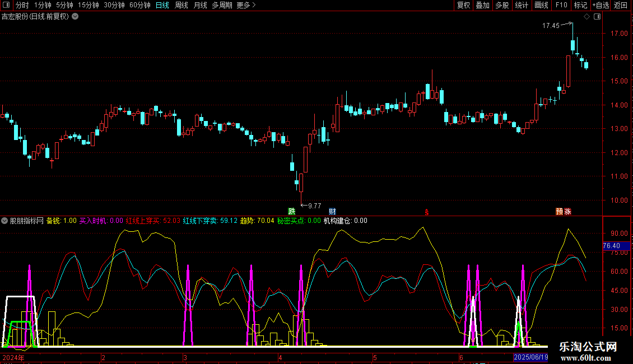
Task: Click the 预 forecast marker
Action: click(x=560, y=212)
